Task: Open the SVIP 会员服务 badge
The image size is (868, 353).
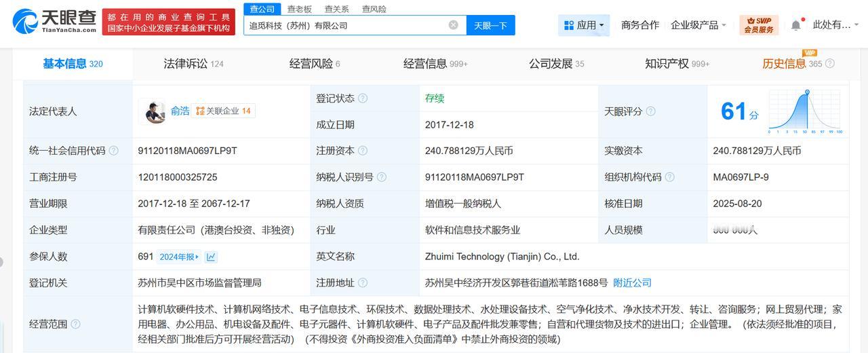Action: point(759,25)
